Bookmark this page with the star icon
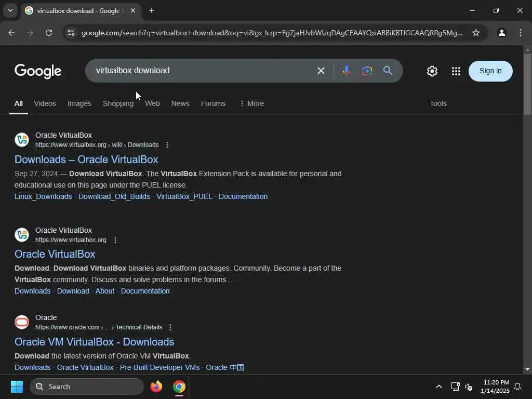 click(476, 33)
